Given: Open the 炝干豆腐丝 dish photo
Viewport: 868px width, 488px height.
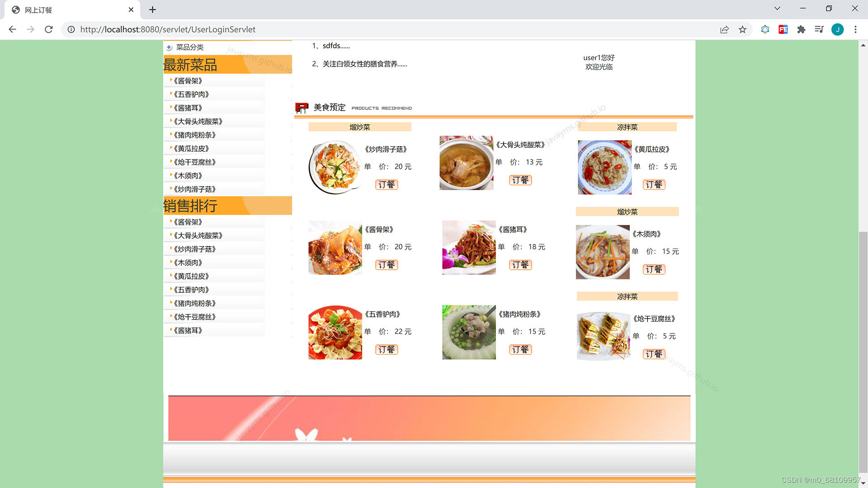Looking at the screenshot, I should 604,337.
